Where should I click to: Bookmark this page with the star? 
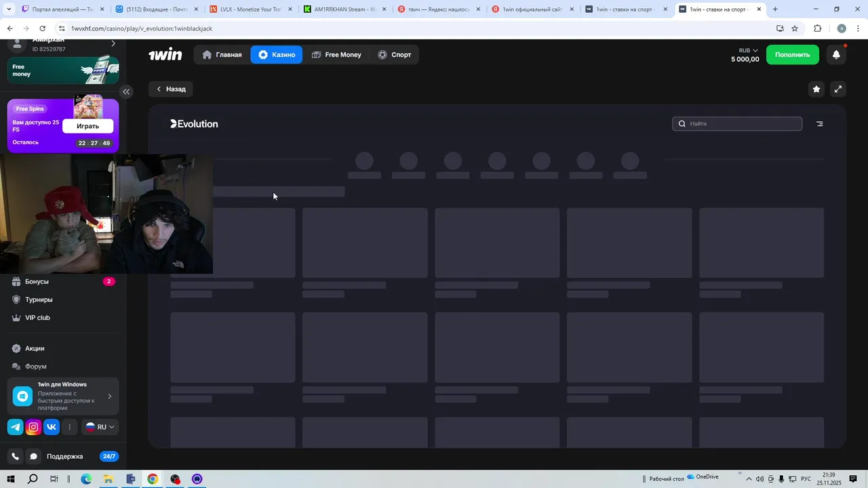795,28
